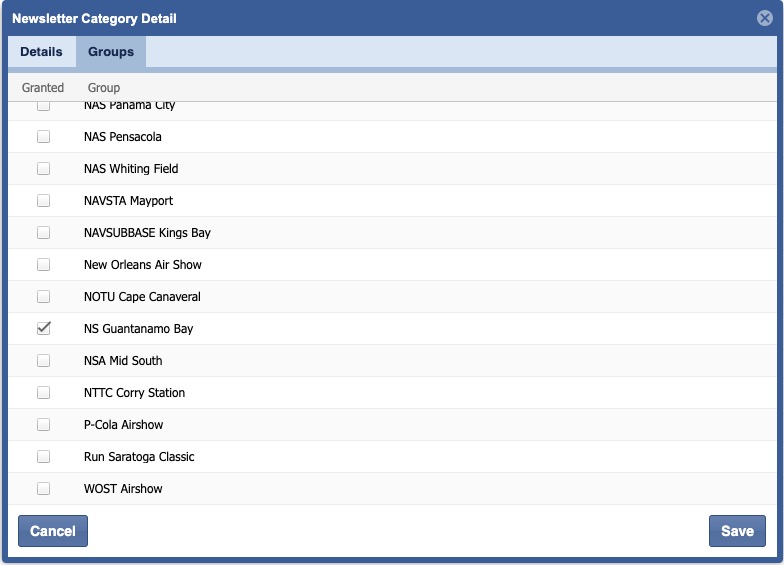
Task: Select the Groups tab
Action: click(x=111, y=52)
